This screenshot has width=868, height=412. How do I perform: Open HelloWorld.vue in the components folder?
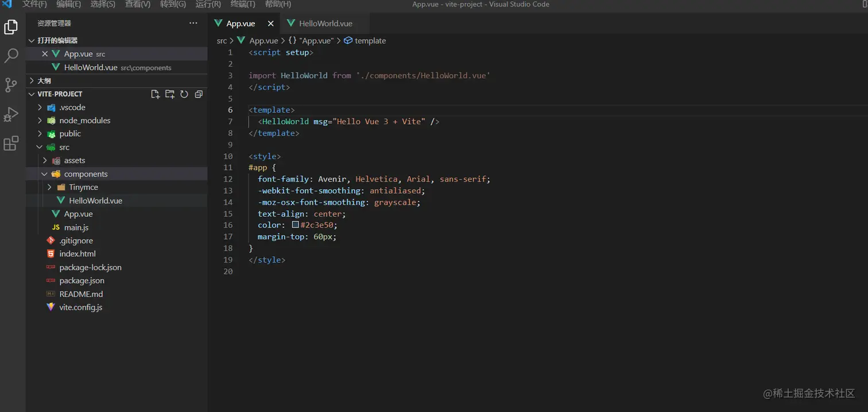(117, 201)
